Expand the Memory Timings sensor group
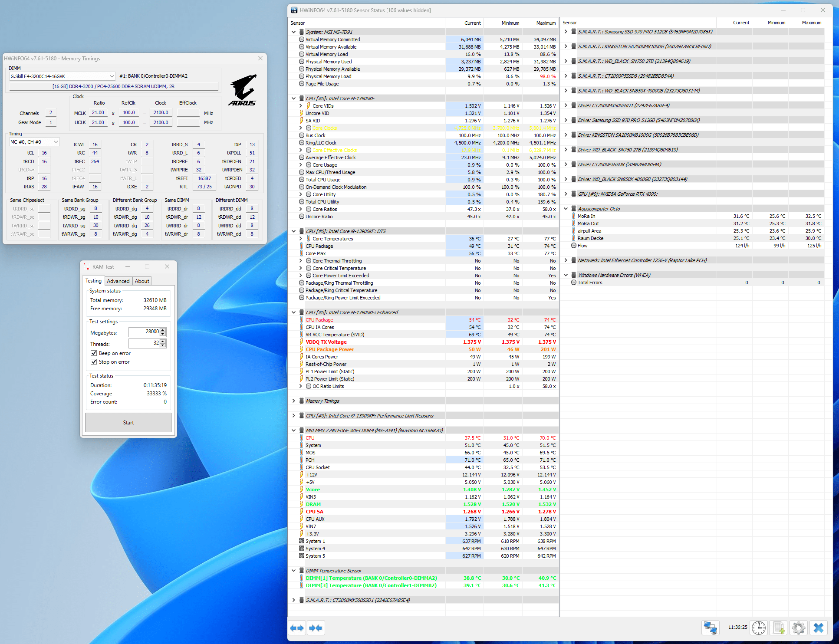This screenshot has width=839, height=644. [x=293, y=401]
